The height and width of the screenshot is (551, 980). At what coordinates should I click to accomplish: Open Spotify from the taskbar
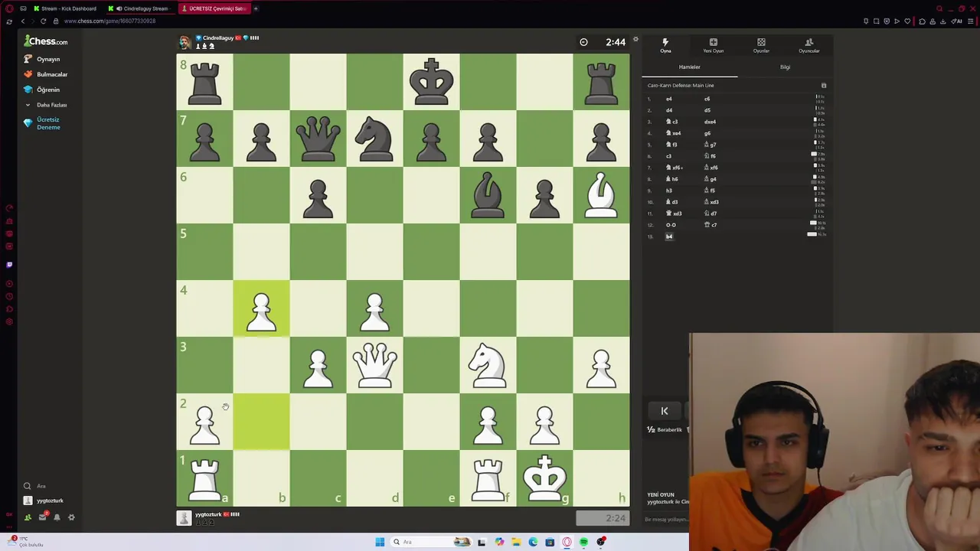tap(583, 542)
